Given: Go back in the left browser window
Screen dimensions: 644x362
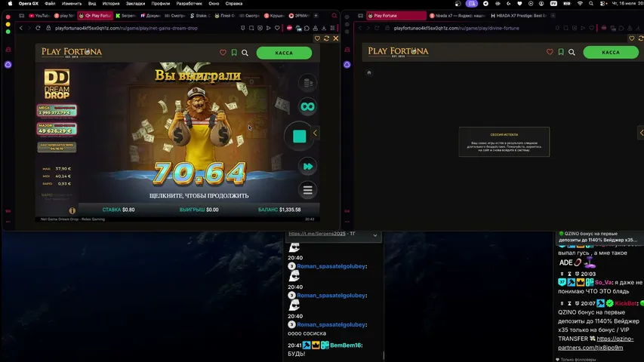Looking at the screenshot, I should click(x=21, y=29).
